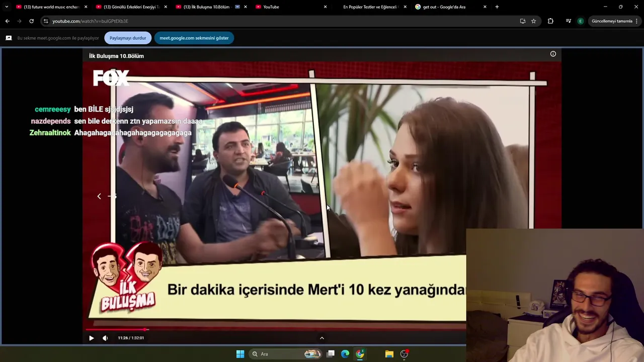The height and width of the screenshot is (362, 644).
Task: Open the Extensions puzzle icon
Action: click(550, 21)
